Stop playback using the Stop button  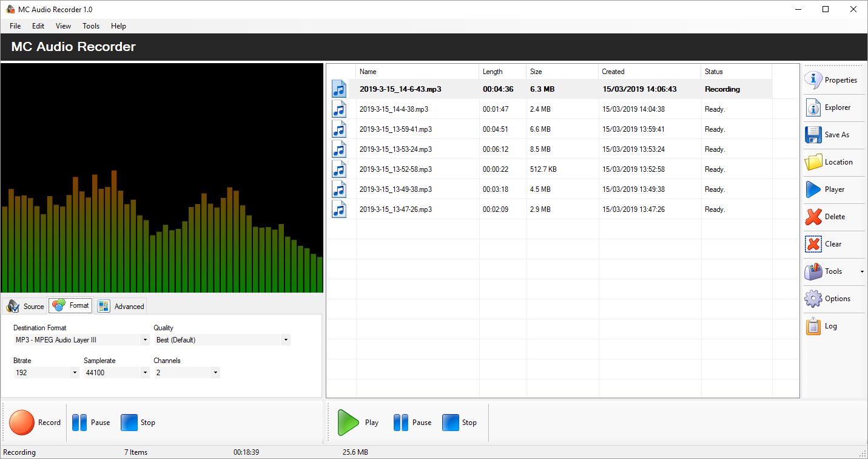point(451,422)
